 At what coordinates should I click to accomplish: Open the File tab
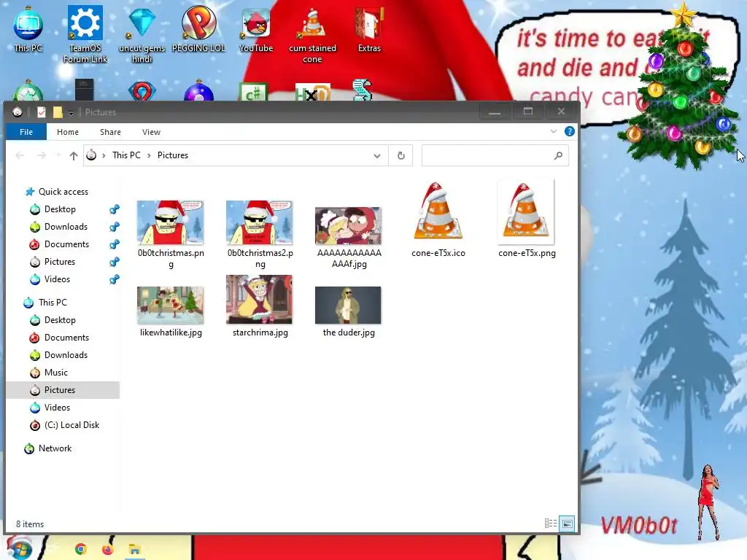(x=26, y=132)
